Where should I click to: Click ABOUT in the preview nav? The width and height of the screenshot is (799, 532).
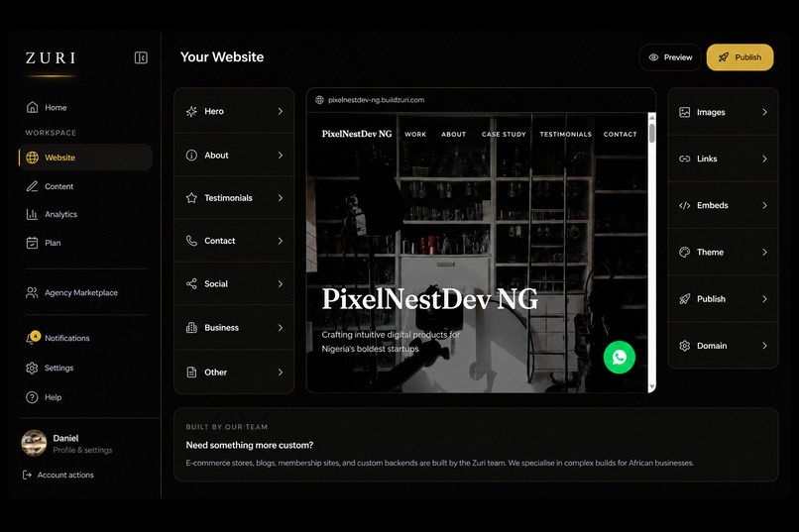pyautogui.click(x=453, y=135)
